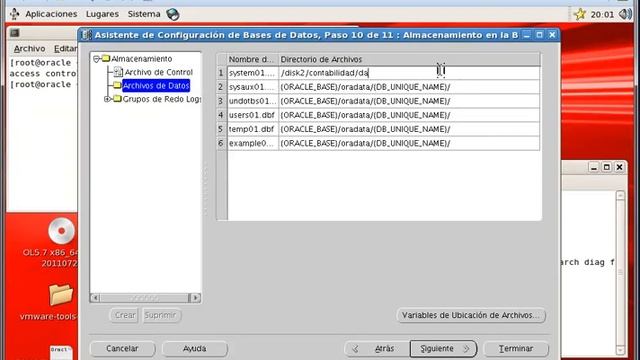Proceed with the Siguiente button
This screenshot has height=360, width=640.
click(x=443, y=349)
